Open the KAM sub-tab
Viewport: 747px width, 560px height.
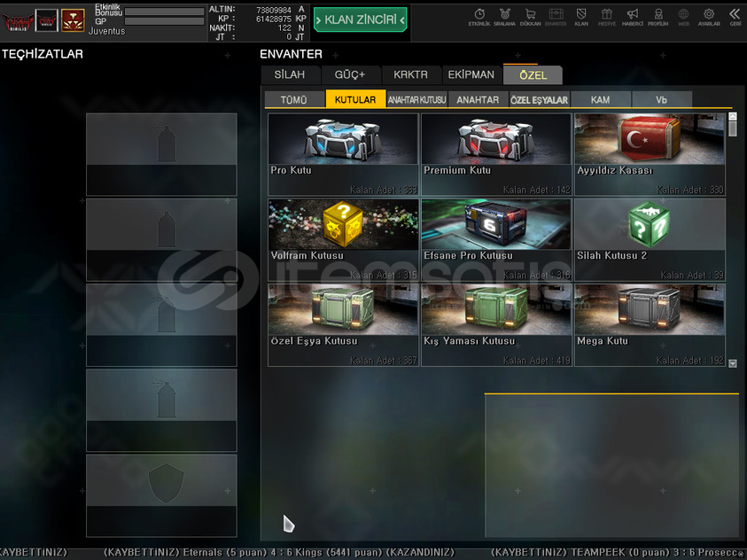click(600, 99)
